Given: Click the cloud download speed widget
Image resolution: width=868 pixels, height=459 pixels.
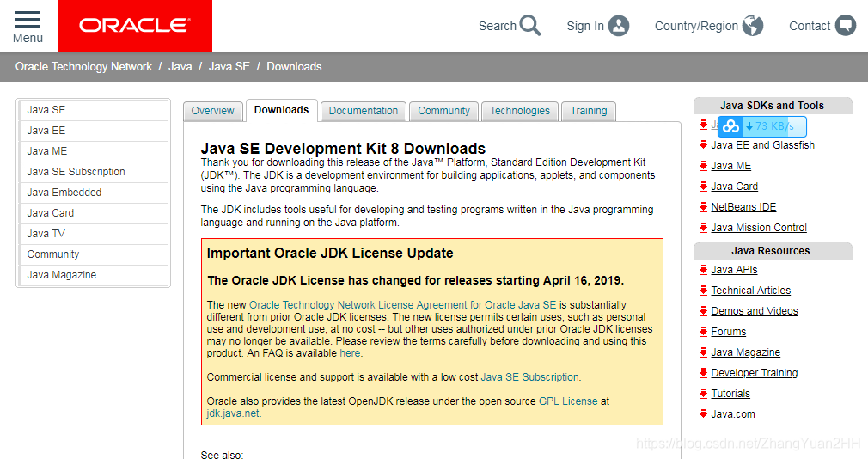Looking at the screenshot, I should coord(761,127).
